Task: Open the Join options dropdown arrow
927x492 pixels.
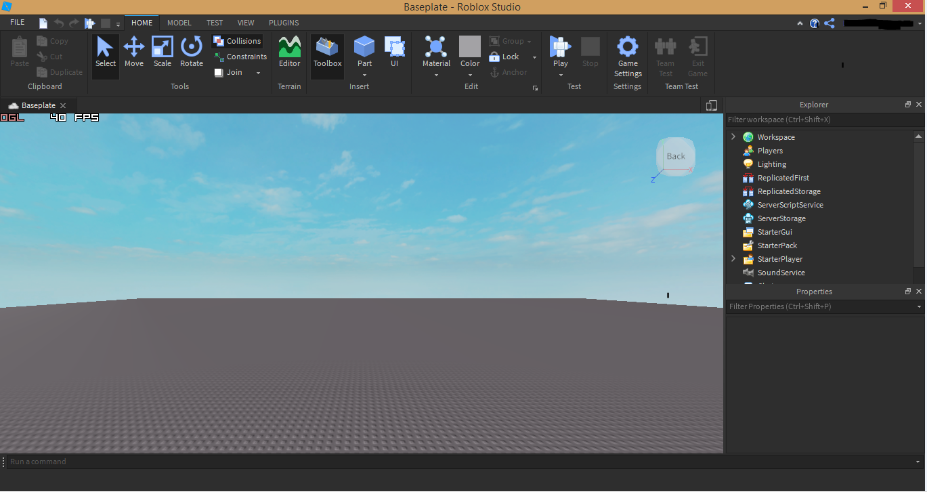Action: [258, 73]
